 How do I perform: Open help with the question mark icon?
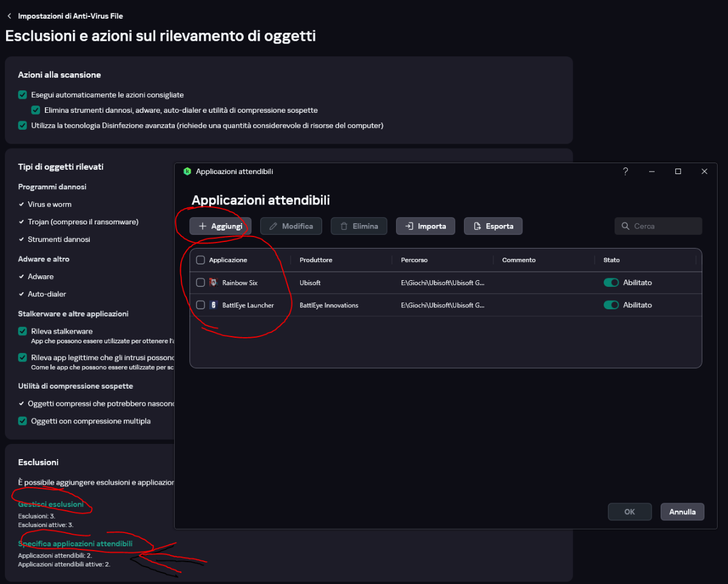625,172
